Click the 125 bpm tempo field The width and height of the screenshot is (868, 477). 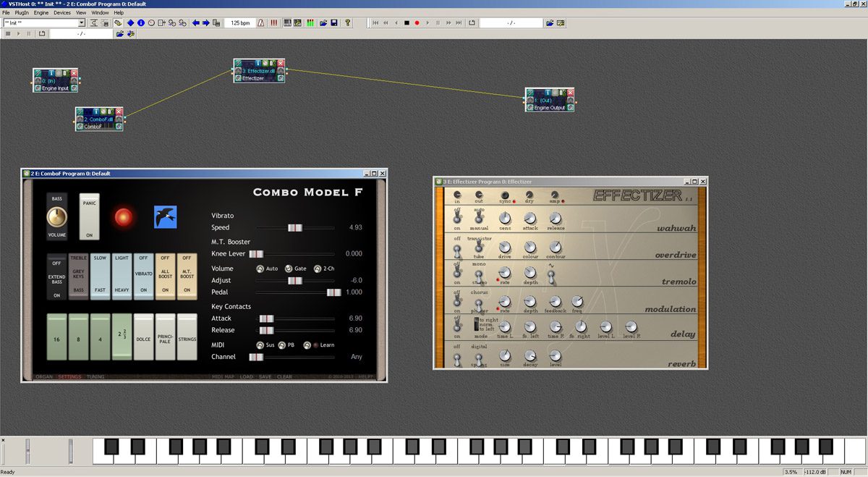[x=240, y=23]
